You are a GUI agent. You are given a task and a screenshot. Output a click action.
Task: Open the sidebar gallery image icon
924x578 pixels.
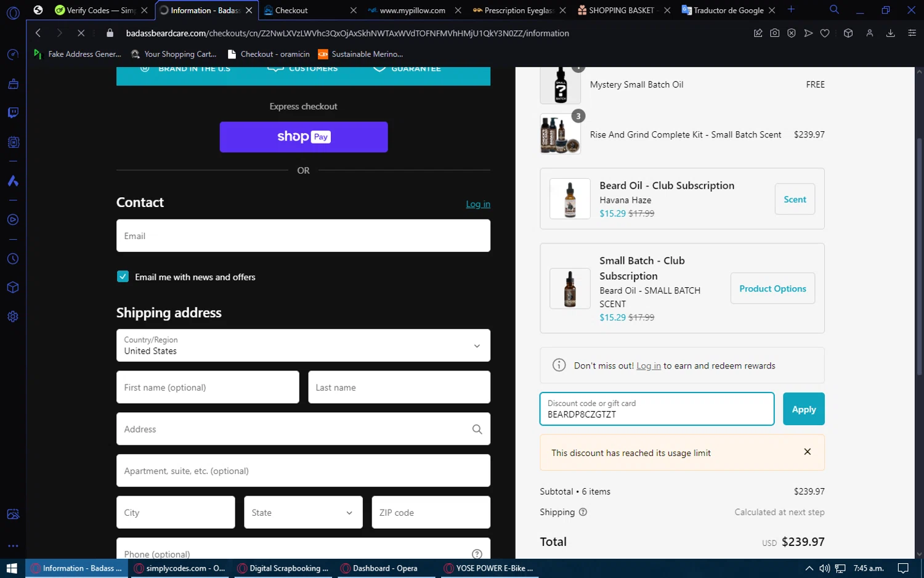(x=13, y=515)
